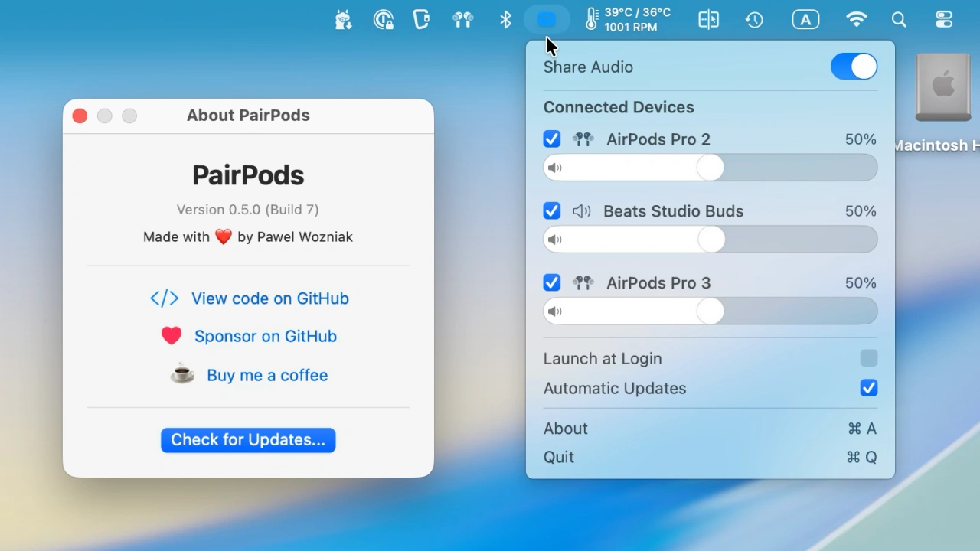980x551 pixels.
Task: Click the Bluetooth menu bar icon
Action: click(505, 19)
